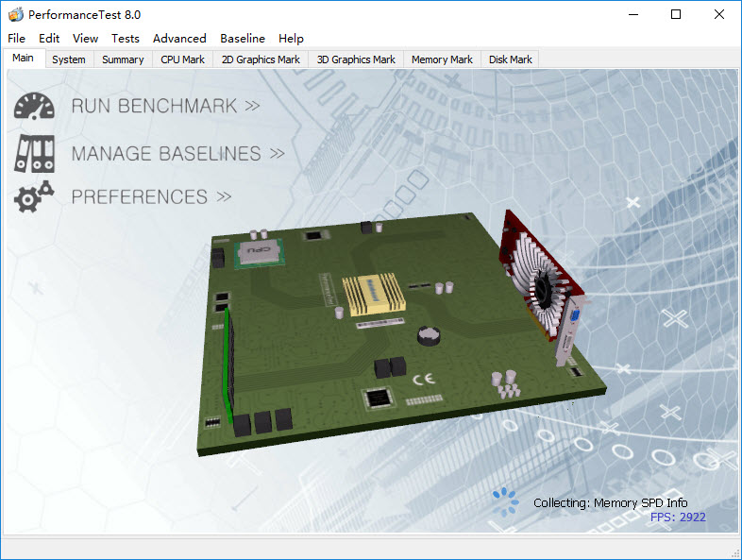This screenshot has height=560, width=742.
Task: Expand the Advanced menu
Action: (x=179, y=39)
